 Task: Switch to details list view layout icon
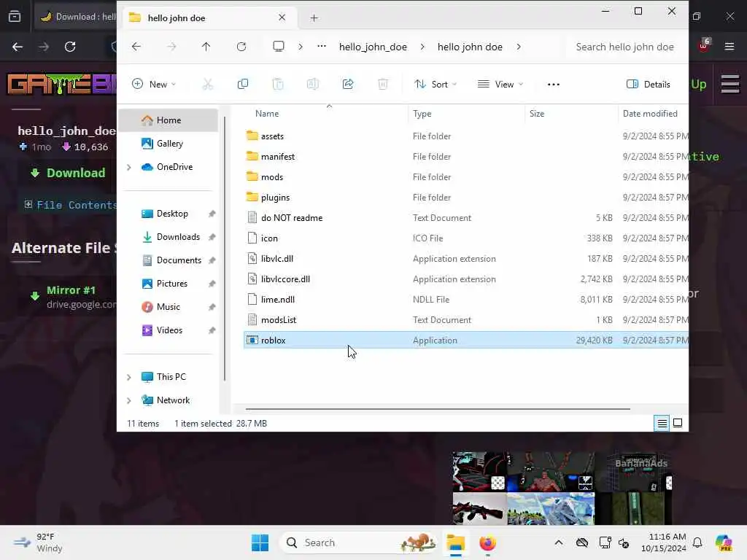pyautogui.click(x=662, y=423)
